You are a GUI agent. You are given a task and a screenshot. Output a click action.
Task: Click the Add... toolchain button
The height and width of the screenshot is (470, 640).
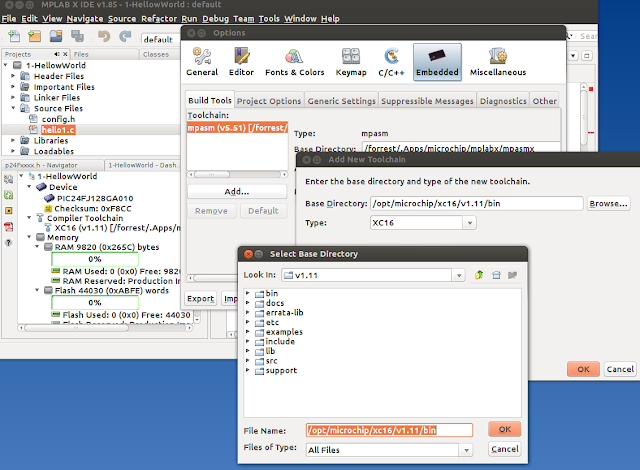(x=237, y=192)
